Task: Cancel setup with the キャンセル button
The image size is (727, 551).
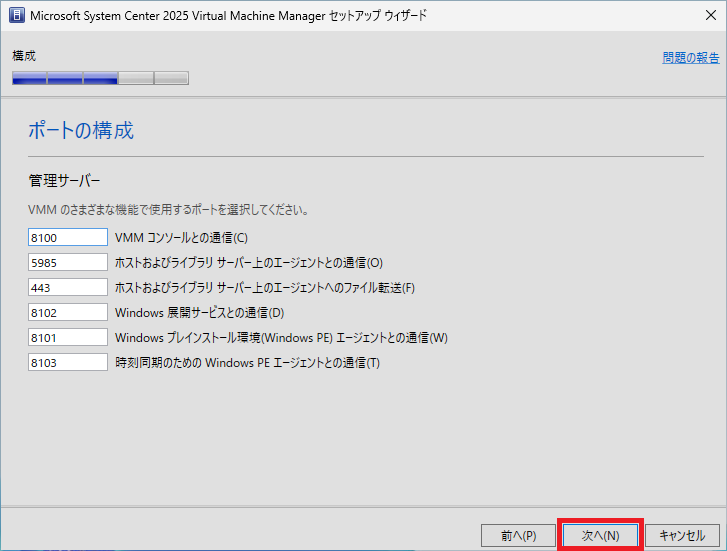Action: 682,536
